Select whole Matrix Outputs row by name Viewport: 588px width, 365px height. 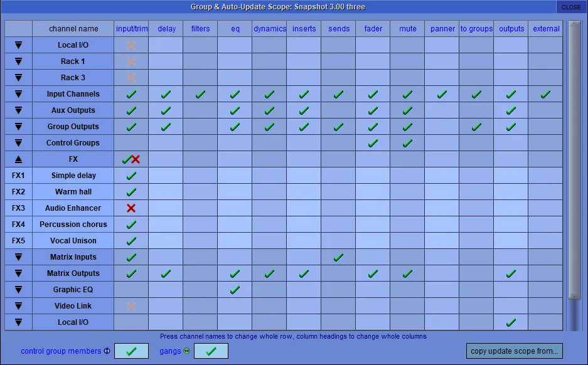(73, 273)
